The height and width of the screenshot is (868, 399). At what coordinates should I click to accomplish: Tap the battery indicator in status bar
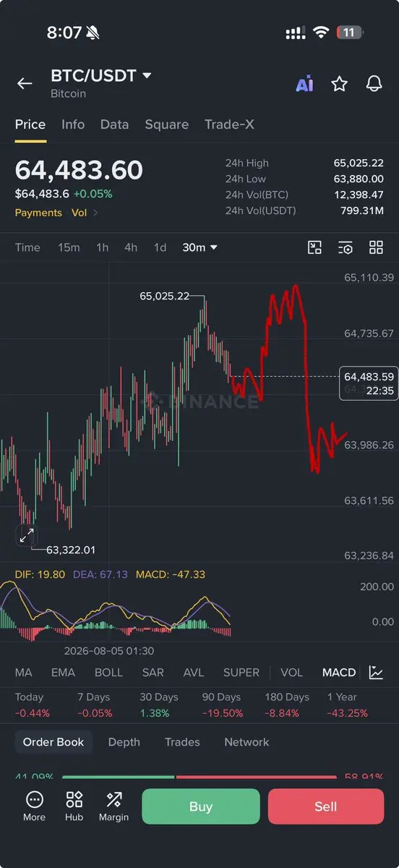pyautogui.click(x=349, y=33)
